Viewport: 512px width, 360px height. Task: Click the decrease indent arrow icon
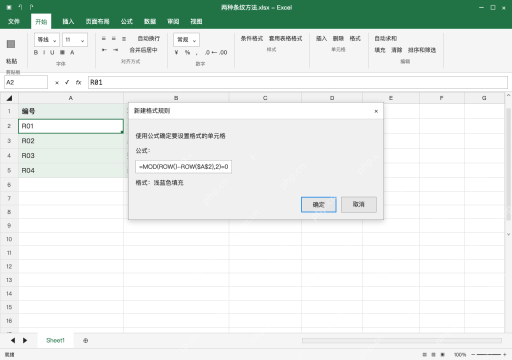point(104,50)
